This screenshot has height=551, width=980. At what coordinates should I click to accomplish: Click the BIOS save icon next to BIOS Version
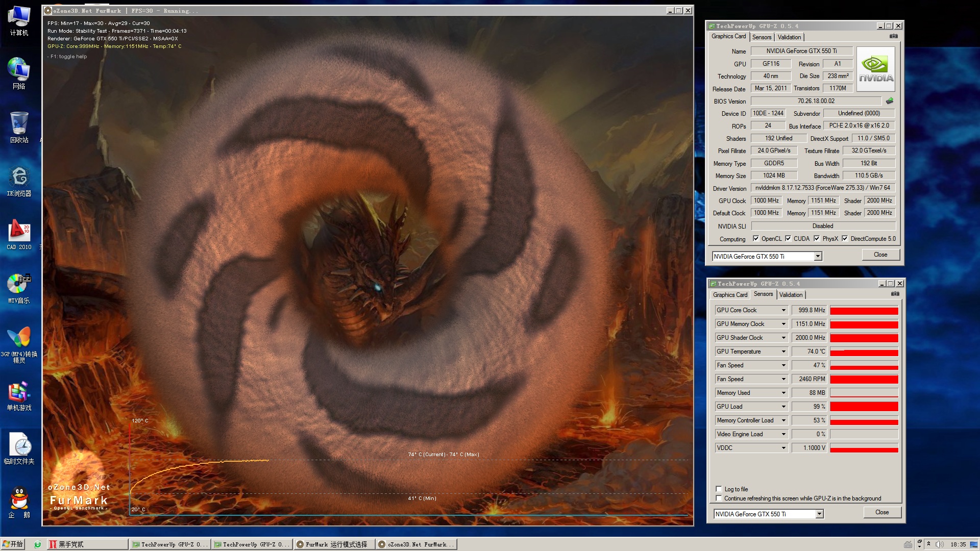click(890, 101)
